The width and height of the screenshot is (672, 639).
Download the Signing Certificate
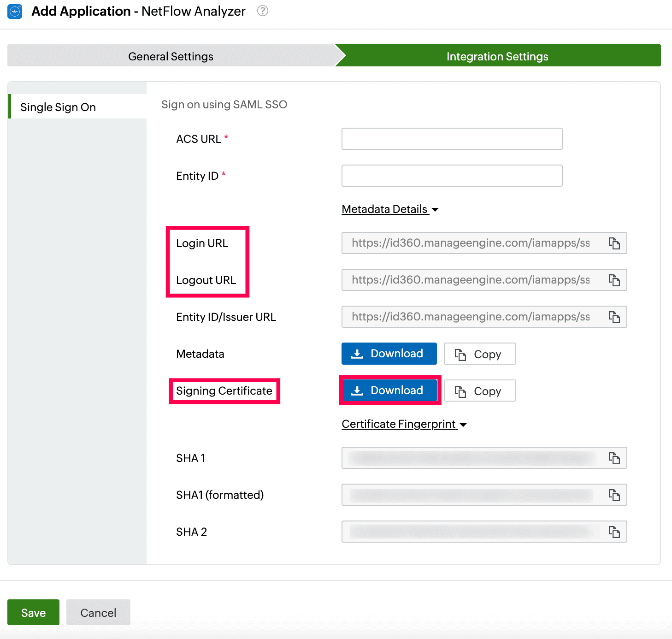coord(389,390)
